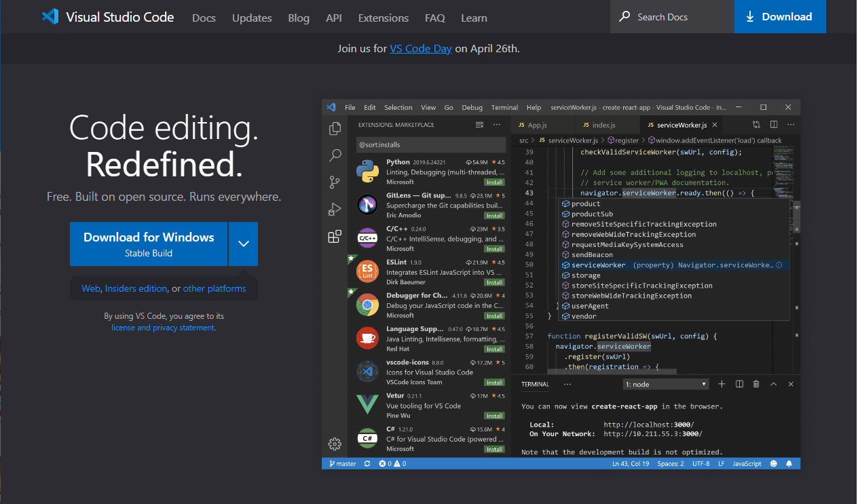Maximize the terminal panel with the up chevron
858x504 pixels.
(773, 384)
